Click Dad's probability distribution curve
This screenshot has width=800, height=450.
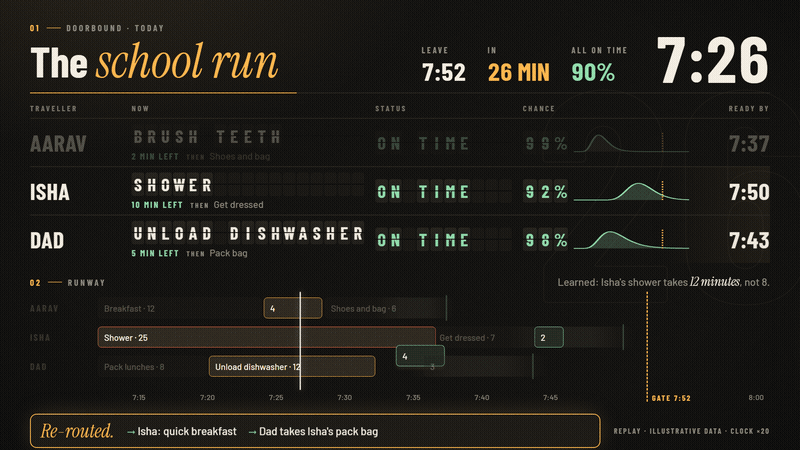631,240
